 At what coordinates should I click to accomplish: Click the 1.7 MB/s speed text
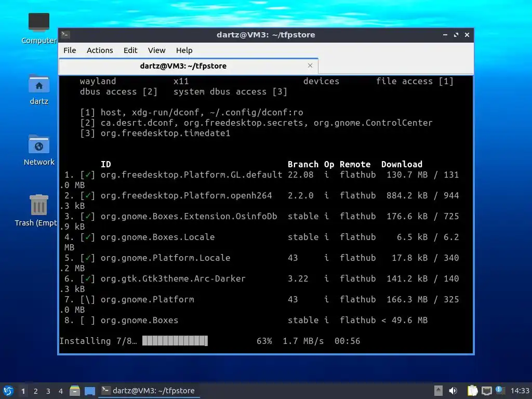303,341
